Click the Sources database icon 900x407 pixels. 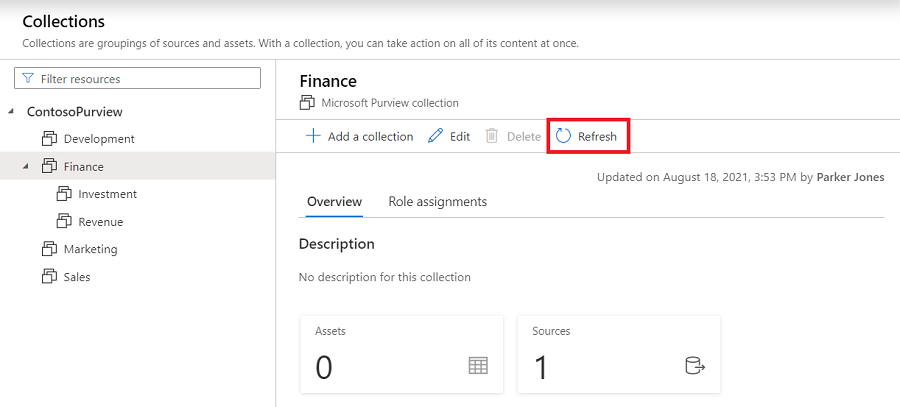tap(695, 366)
